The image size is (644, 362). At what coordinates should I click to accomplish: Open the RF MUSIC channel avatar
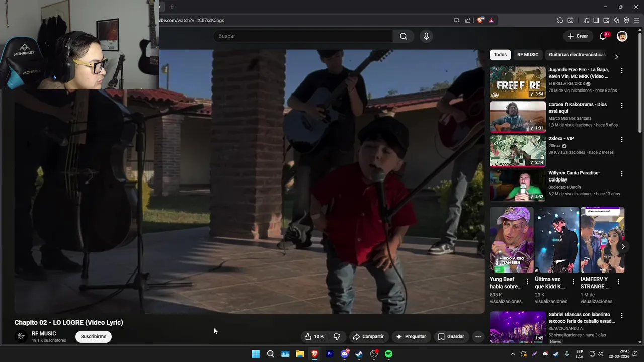(x=21, y=337)
